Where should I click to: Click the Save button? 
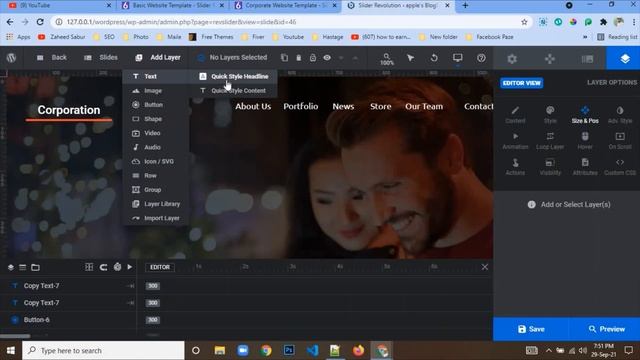point(531,329)
